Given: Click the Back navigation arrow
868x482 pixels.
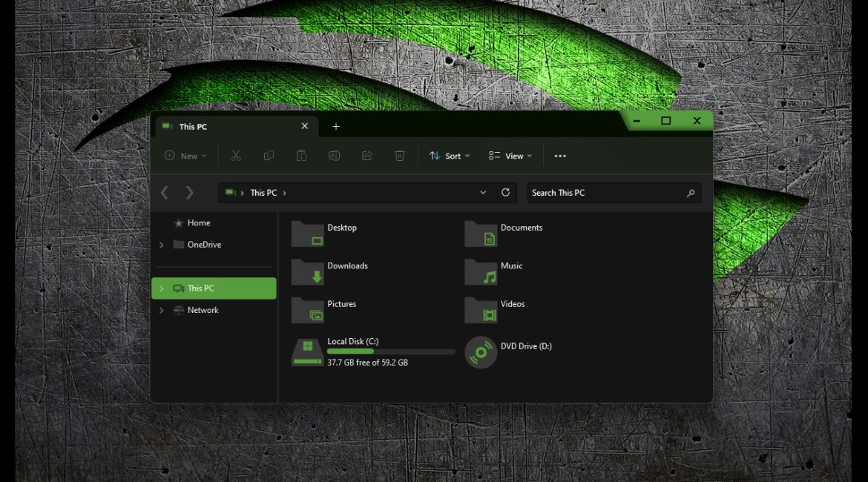Looking at the screenshot, I should point(165,193).
